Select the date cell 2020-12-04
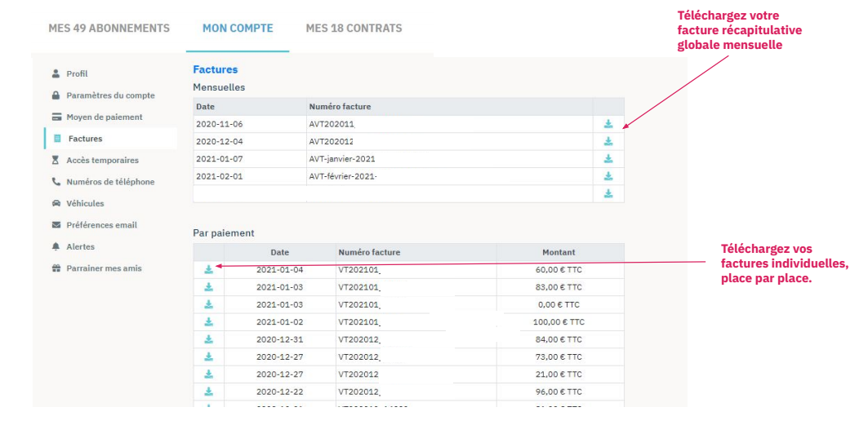This screenshot has width=868, height=425. click(219, 141)
